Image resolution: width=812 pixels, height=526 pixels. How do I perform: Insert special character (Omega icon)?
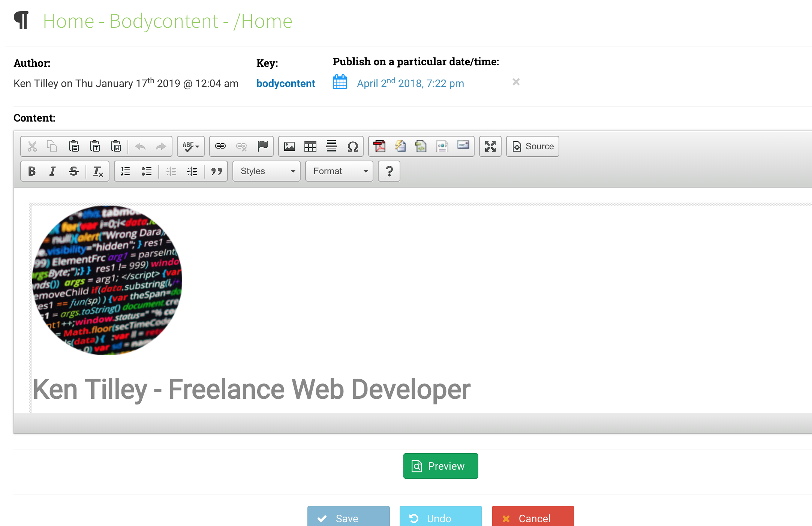352,146
